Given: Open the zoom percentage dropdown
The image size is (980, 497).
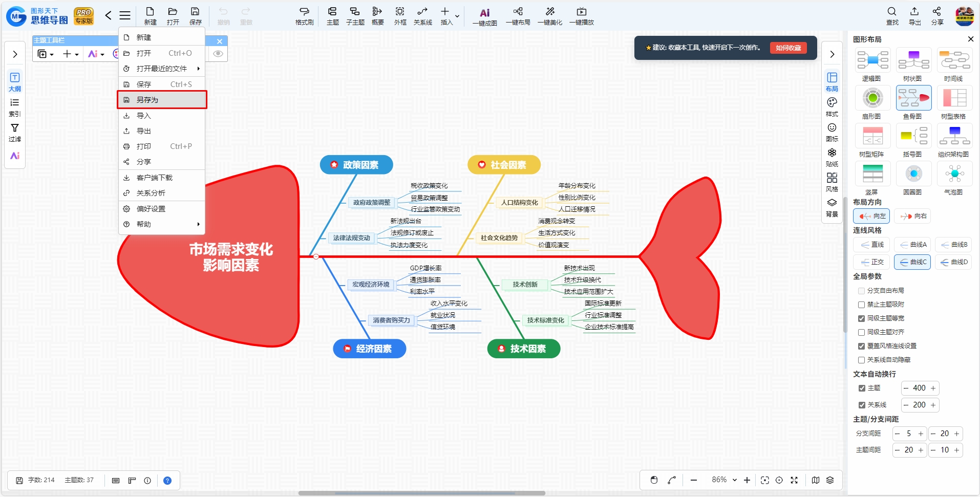Looking at the screenshot, I should tap(735, 480).
